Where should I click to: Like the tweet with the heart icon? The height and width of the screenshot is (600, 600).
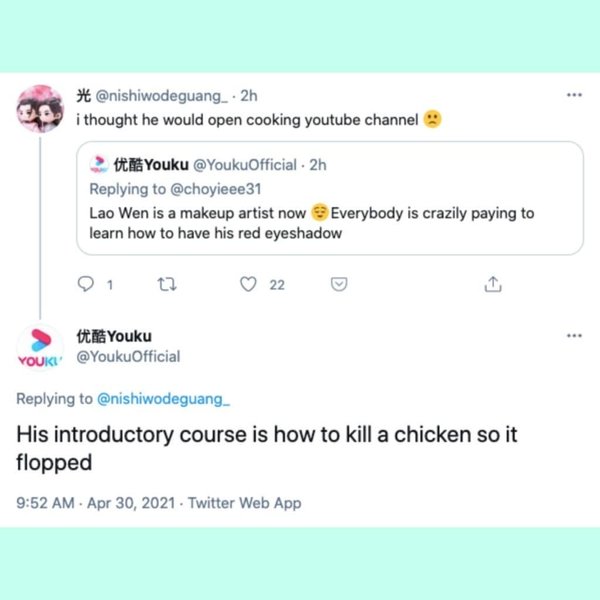click(x=249, y=285)
